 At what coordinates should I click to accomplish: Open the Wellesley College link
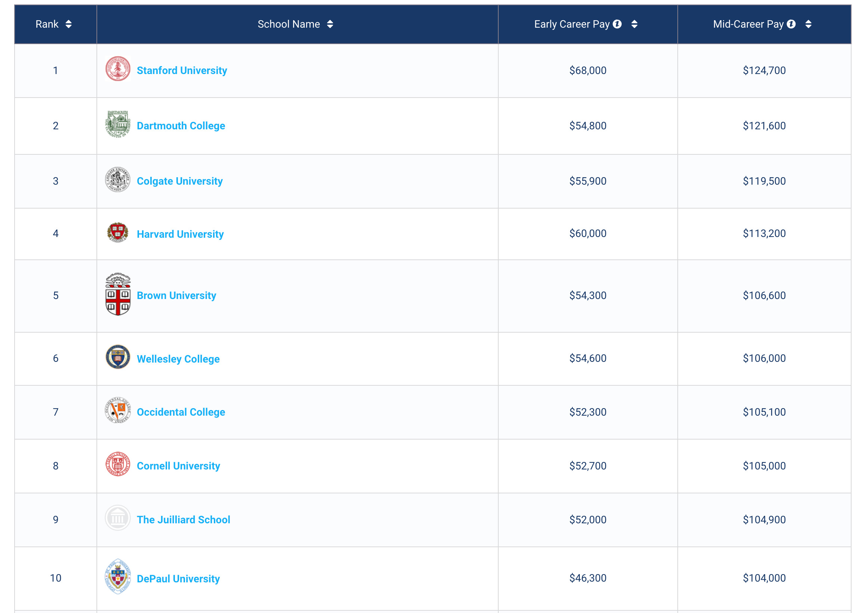click(x=178, y=359)
